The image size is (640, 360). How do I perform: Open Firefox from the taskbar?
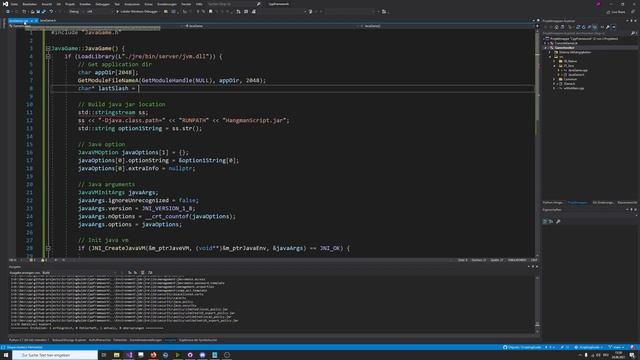153,355
